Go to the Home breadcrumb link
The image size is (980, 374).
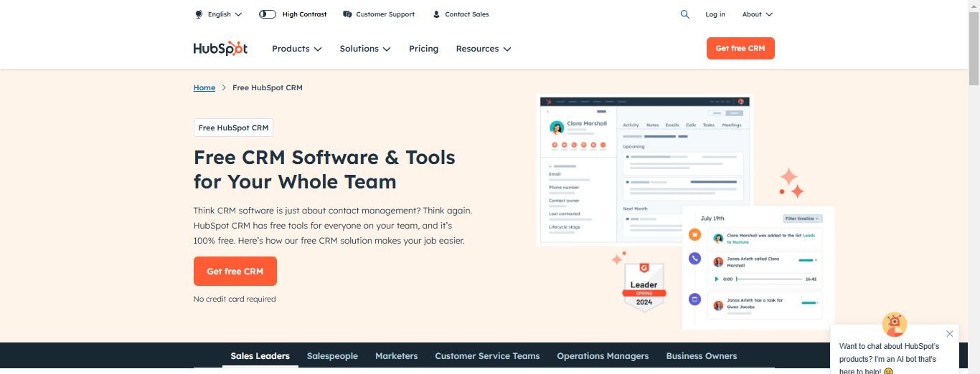pos(204,87)
